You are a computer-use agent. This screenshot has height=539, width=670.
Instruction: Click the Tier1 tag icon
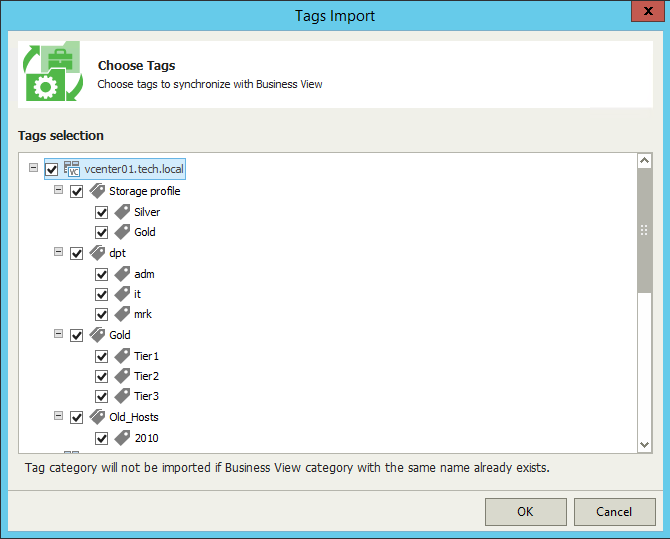point(122,356)
